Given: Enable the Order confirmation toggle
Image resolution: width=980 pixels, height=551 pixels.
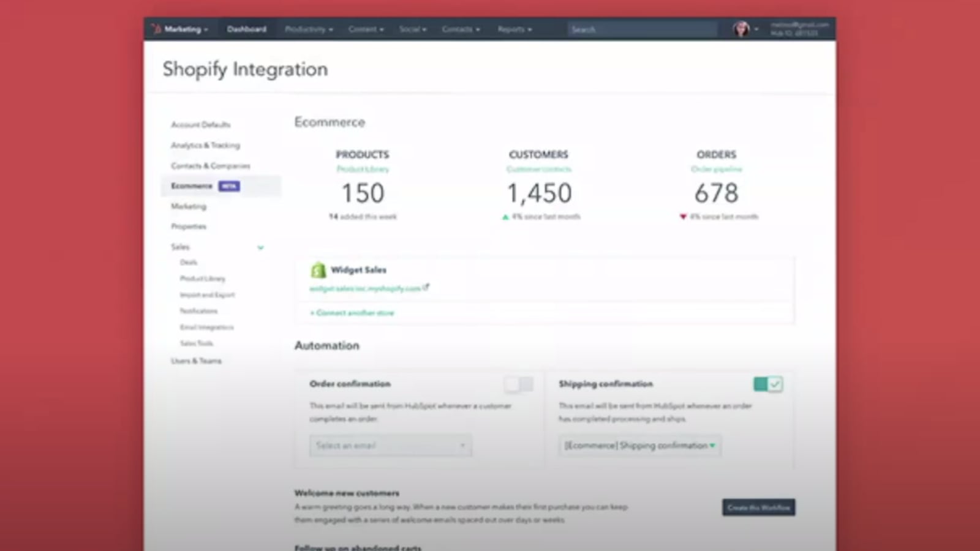Looking at the screenshot, I should click(519, 384).
